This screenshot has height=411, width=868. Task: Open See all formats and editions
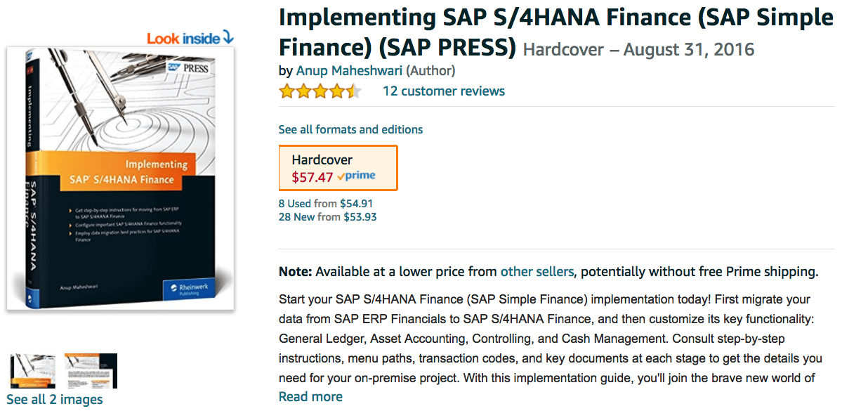pos(350,129)
